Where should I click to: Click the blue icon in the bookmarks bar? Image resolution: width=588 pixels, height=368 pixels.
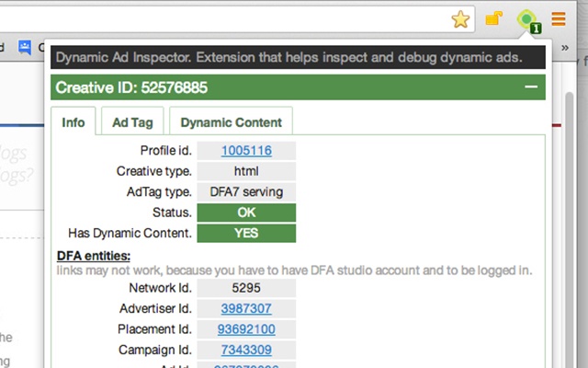point(24,46)
